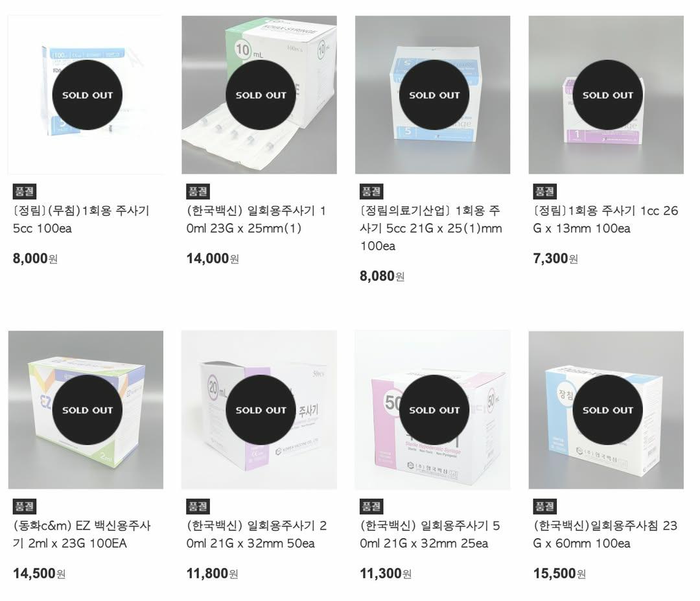Click the 일회용주사기 10ml 23G x 25mm title
Screen dimensions: 700x601
(256, 219)
